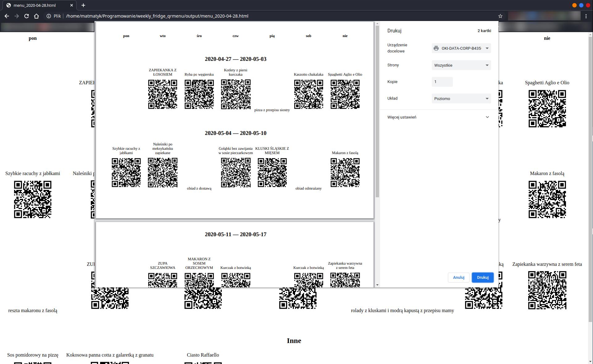The width and height of the screenshot is (593, 364).
Task: Click the site info icon beside Plik
Action: click(x=49, y=16)
